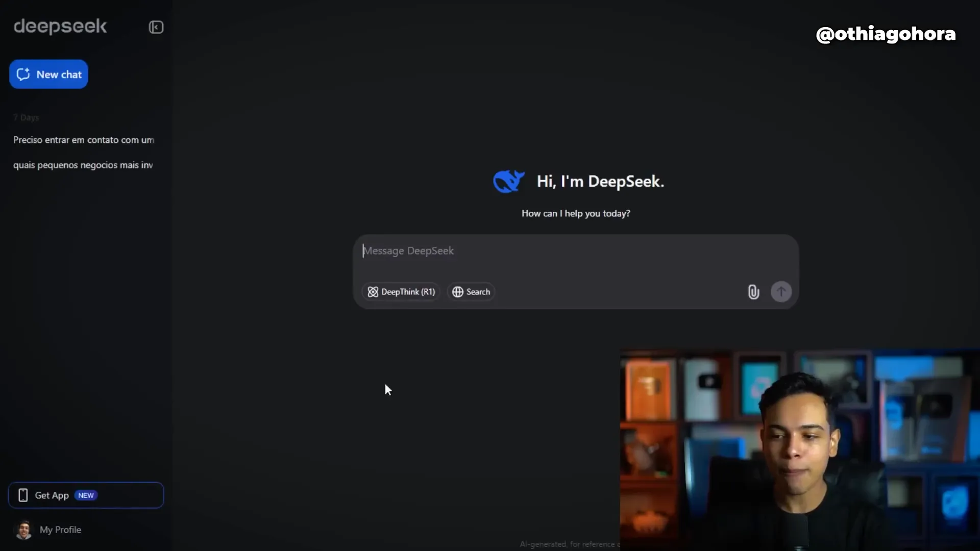Collapse the sidebar with the panel icon
Image resolution: width=980 pixels, height=551 pixels.
click(x=156, y=27)
